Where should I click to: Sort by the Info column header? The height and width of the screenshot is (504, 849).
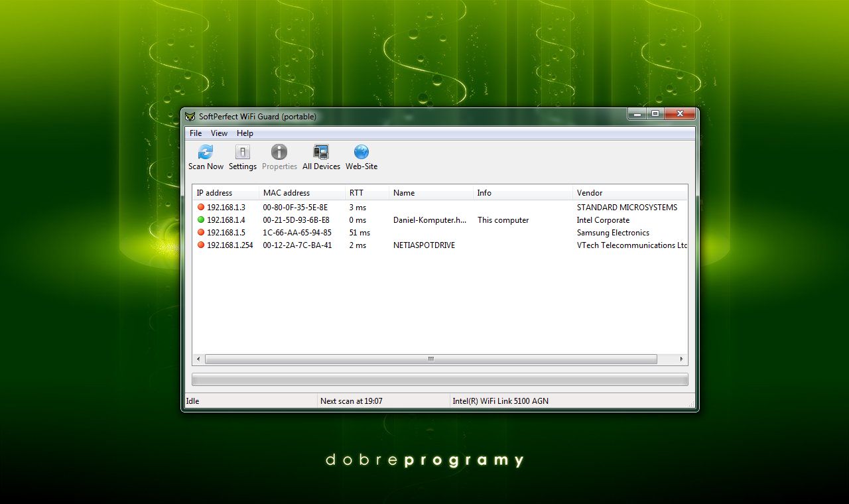click(x=523, y=193)
